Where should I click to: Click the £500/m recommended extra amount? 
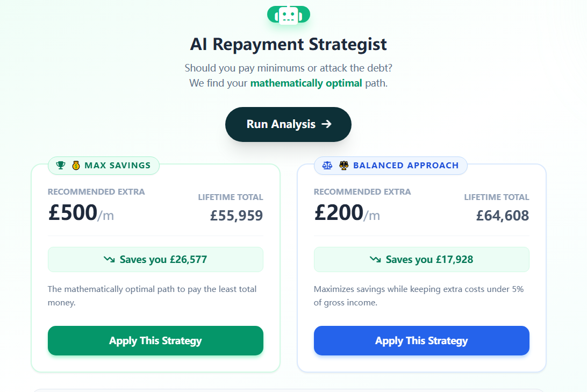(x=81, y=213)
